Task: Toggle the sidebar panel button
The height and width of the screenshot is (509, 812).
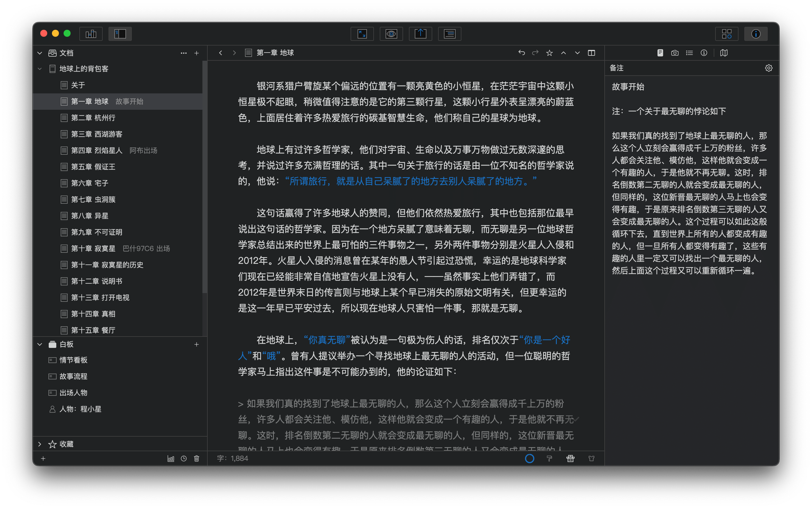Action: (x=120, y=34)
